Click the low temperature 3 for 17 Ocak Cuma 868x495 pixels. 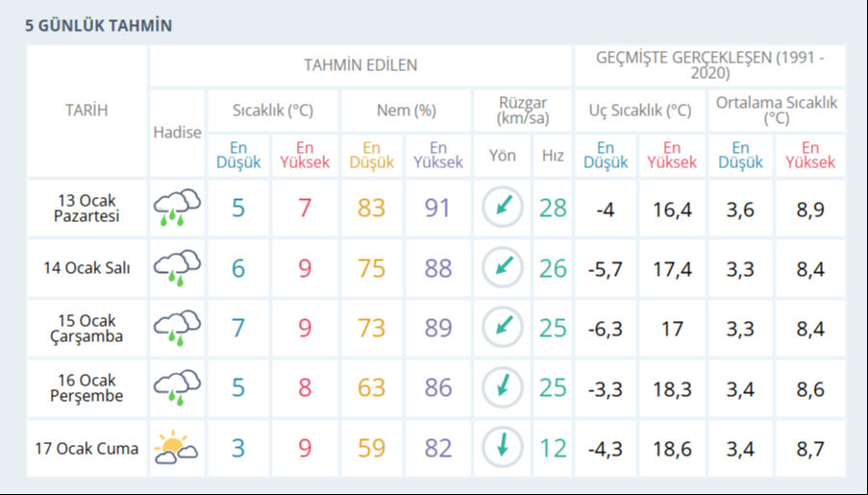(238, 448)
